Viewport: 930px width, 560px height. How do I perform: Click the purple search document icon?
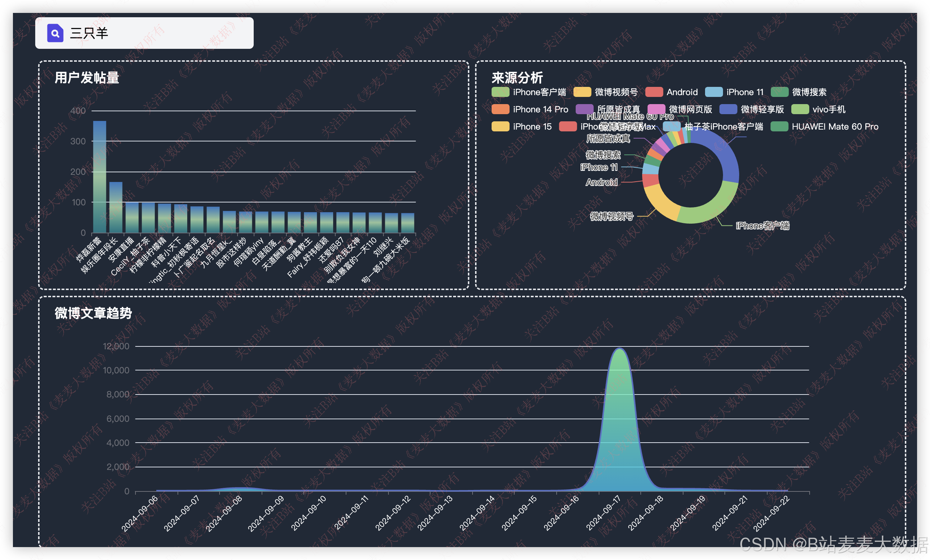(55, 33)
